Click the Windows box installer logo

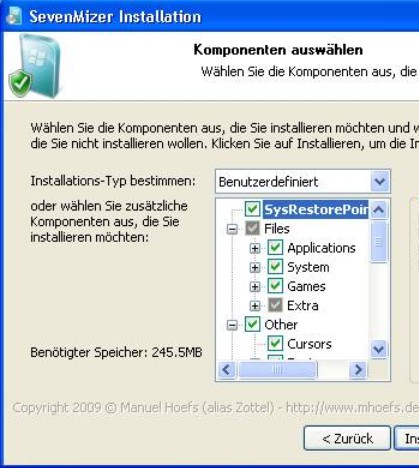(x=39, y=66)
